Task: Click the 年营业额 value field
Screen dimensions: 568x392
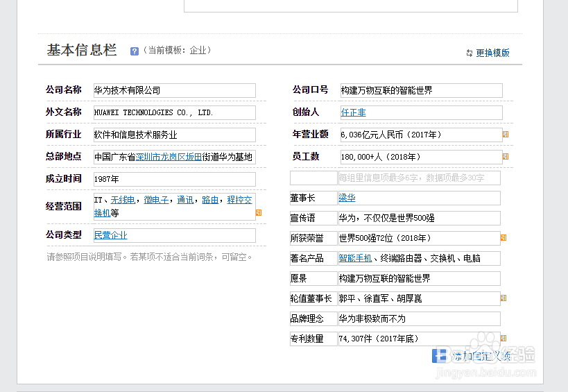Action: click(x=421, y=135)
